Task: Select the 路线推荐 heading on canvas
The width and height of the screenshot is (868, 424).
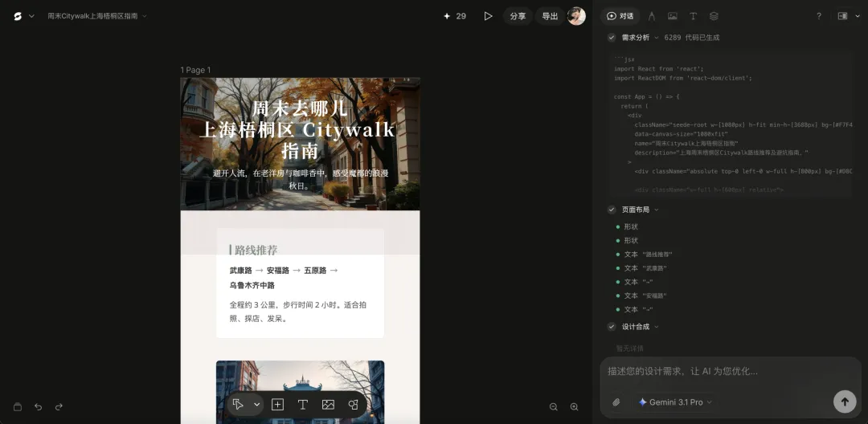Action: (254, 250)
